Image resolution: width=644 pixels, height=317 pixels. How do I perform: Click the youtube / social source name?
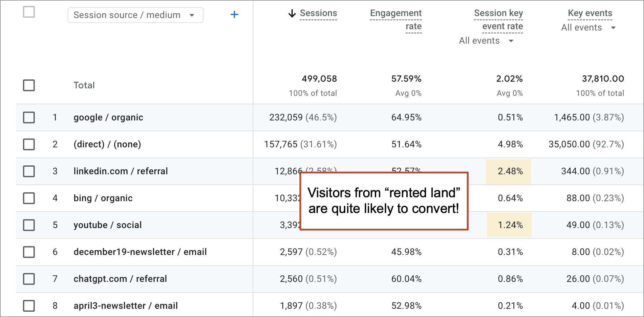(108, 225)
